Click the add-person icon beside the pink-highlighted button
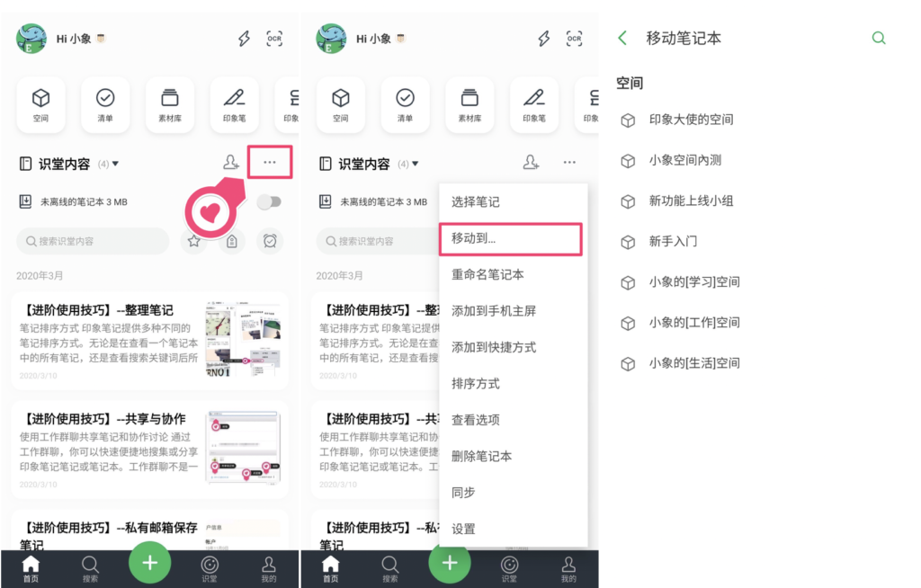The width and height of the screenshot is (921, 588). [x=231, y=163]
